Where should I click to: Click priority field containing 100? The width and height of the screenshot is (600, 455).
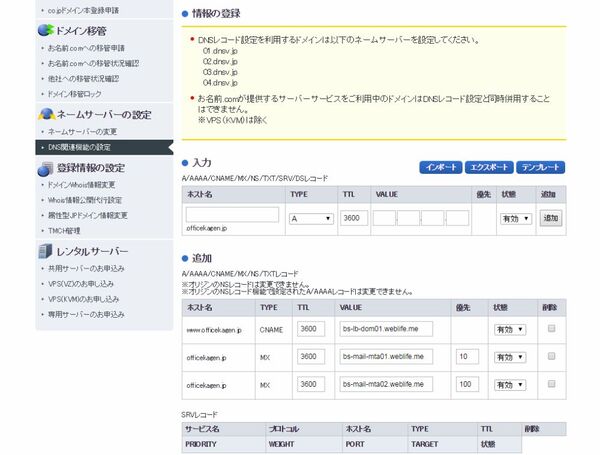pyautogui.click(x=467, y=384)
